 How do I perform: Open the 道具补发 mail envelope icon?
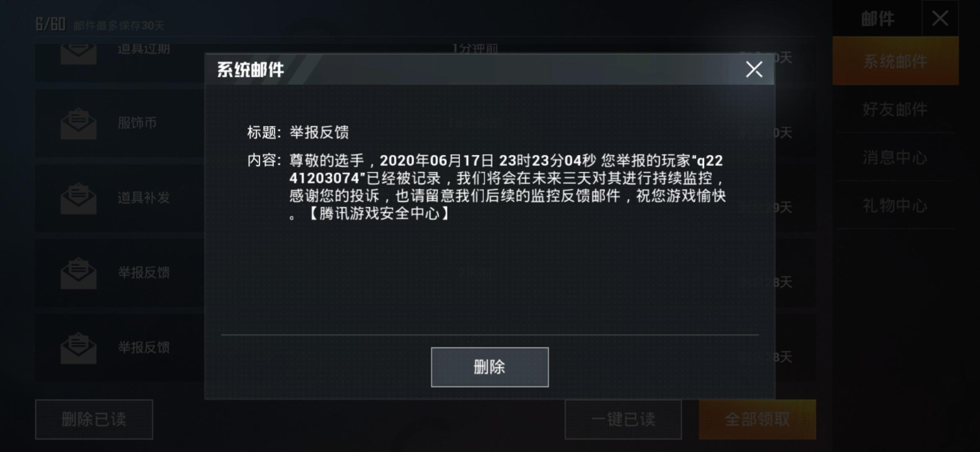pos(78,198)
